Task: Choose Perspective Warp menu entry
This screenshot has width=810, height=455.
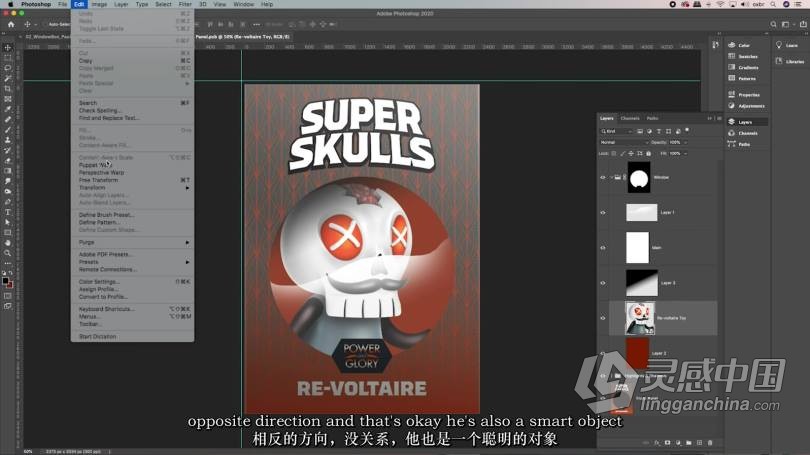Action: pos(133,172)
